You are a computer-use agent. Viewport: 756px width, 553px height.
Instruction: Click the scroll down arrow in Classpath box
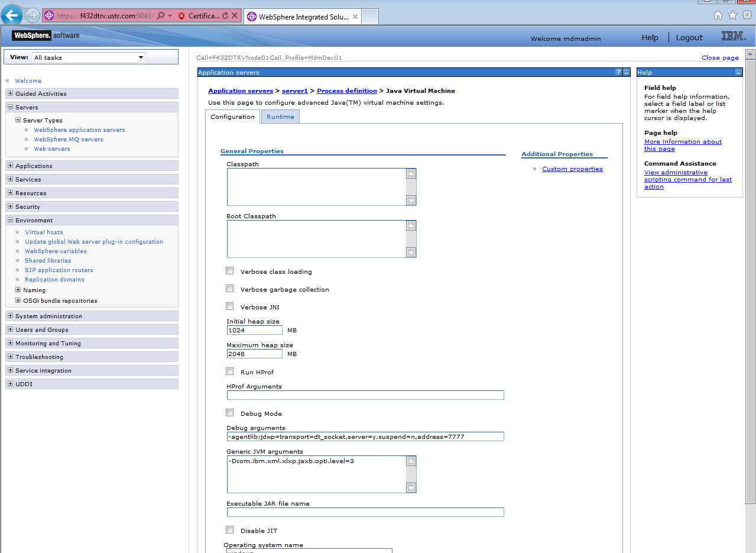411,200
